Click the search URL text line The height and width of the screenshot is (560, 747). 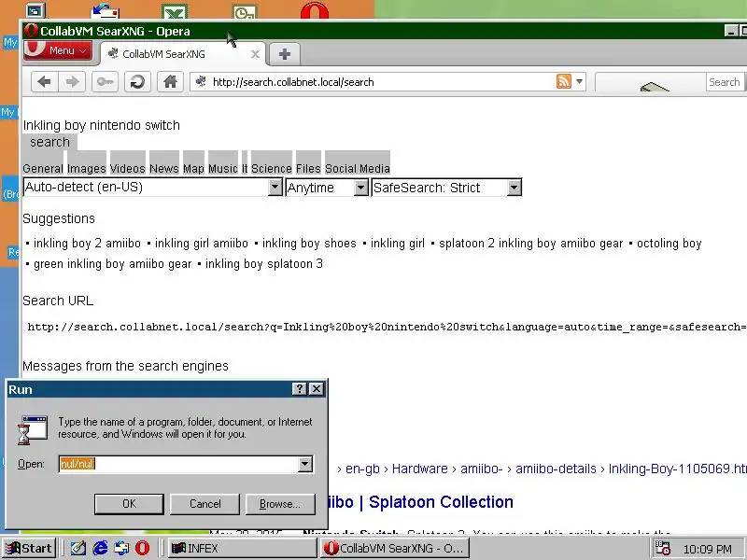pyautogui.click(x=387, y=328)
